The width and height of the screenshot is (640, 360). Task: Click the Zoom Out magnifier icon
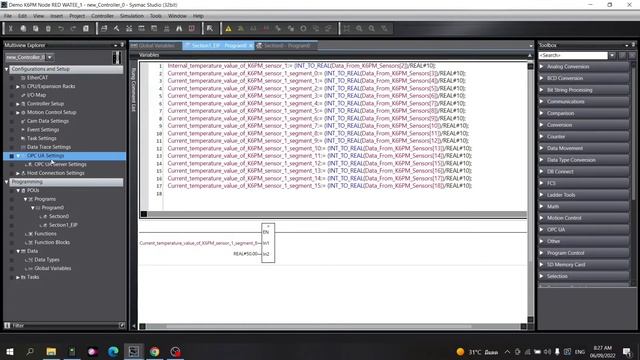[x=372, y=29]
